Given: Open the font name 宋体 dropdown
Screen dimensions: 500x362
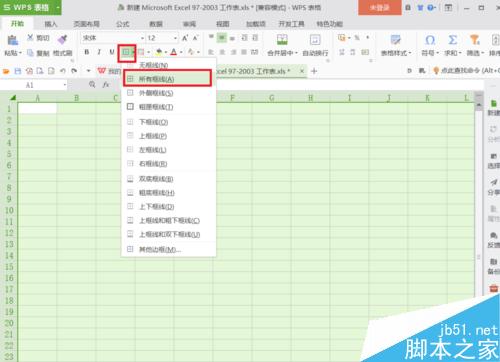Looking at the screenshot, I should point(142,38).
